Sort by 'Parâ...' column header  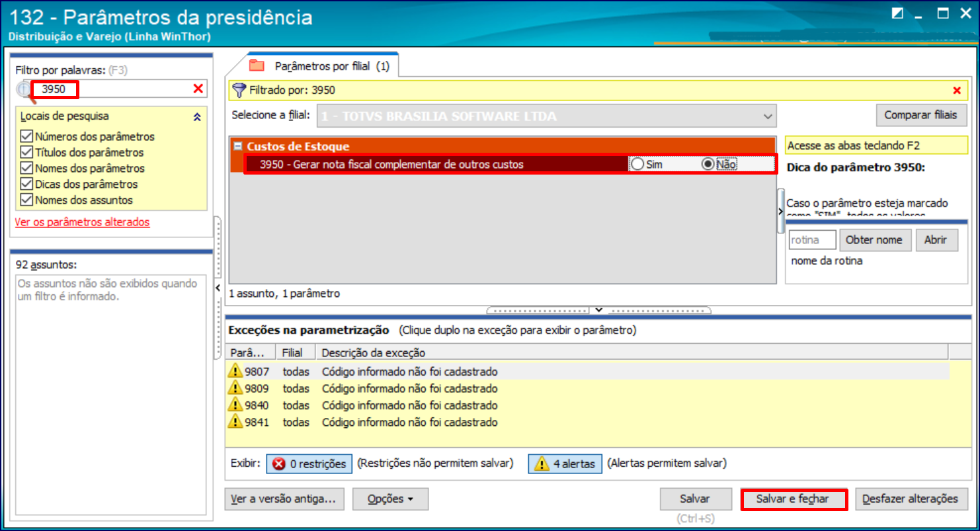250,352
